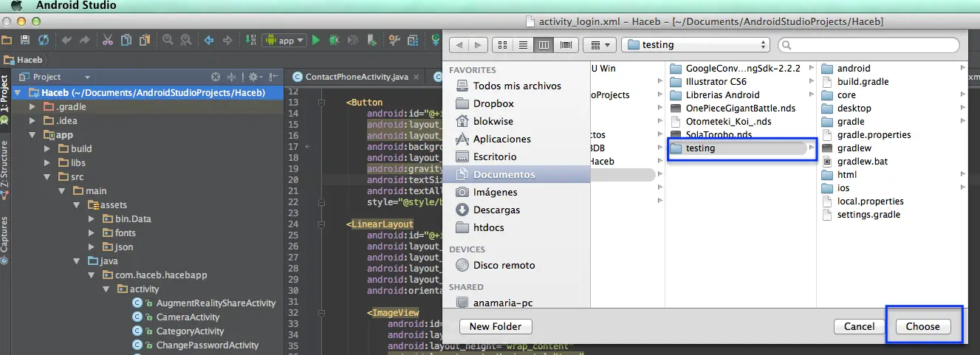Go forward in file dialog
The image size is (980, 355).
click(x=478, y=45)
